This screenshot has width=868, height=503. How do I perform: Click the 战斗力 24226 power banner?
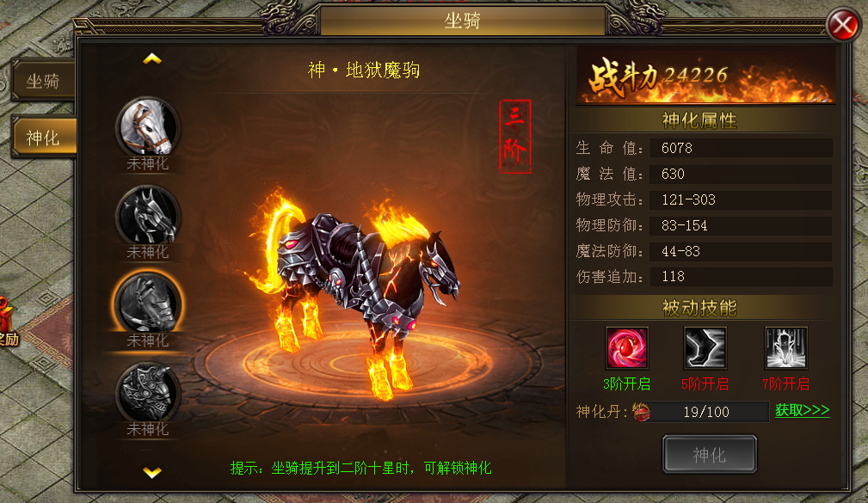pyautogui.click(x=705, y=76)
